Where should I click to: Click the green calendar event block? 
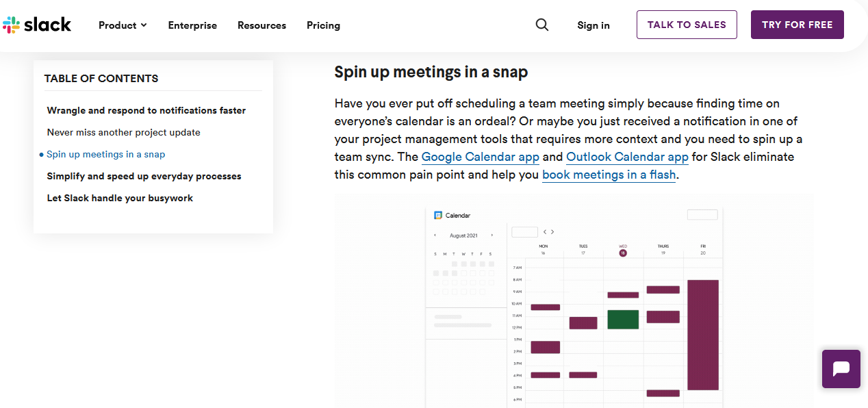(x=623, y=319)
